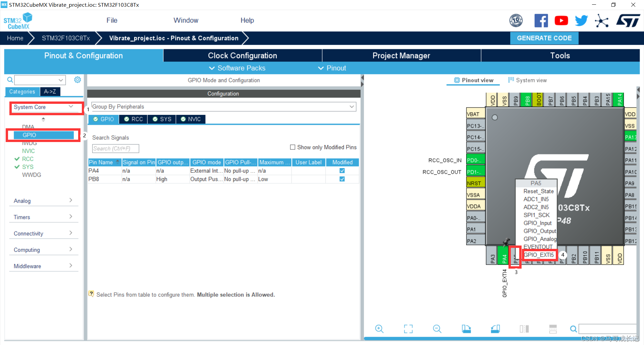Screen dimensions: 644x345
Task: Expand the Connectivity category
Action: (43, 233)
